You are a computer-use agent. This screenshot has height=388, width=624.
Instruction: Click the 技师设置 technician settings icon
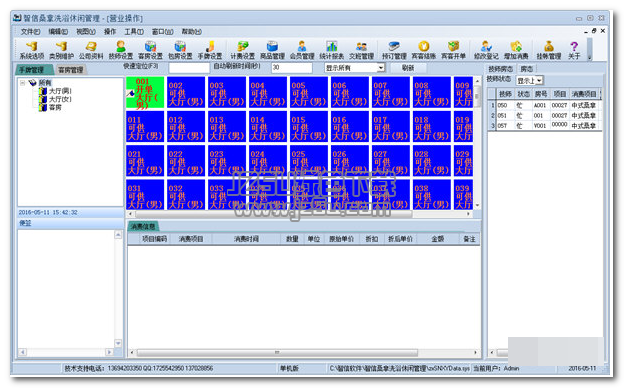(121, 50)
